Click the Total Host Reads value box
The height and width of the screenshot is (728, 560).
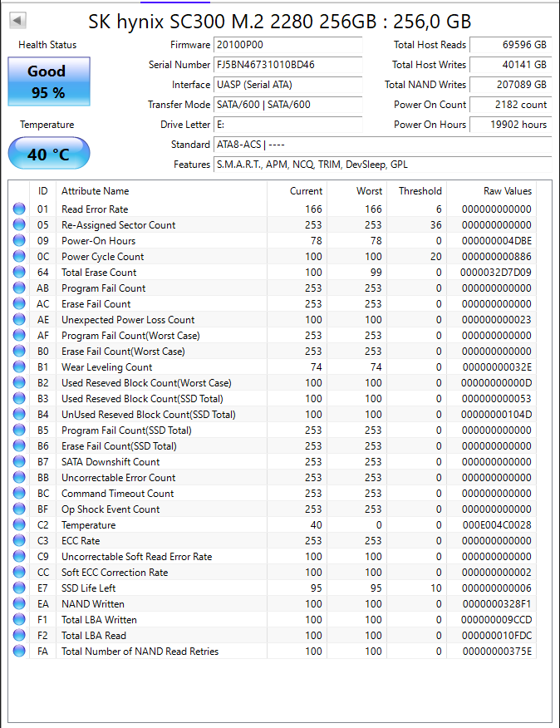[510, 45]
